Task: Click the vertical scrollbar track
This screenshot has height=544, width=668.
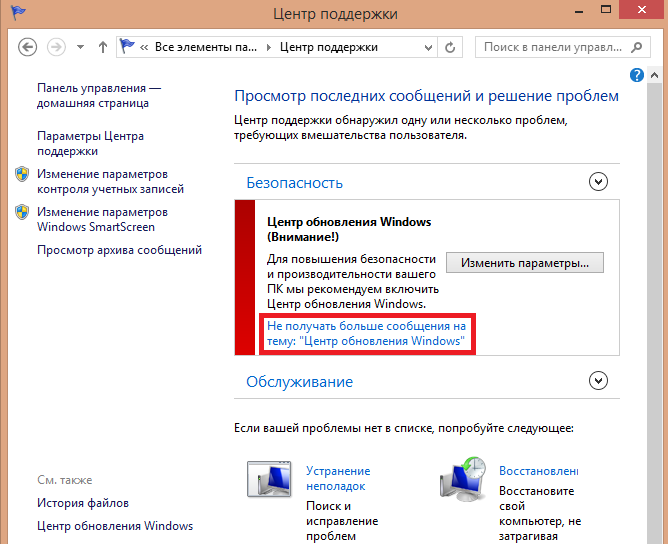Action: click(x=654, y=313)
